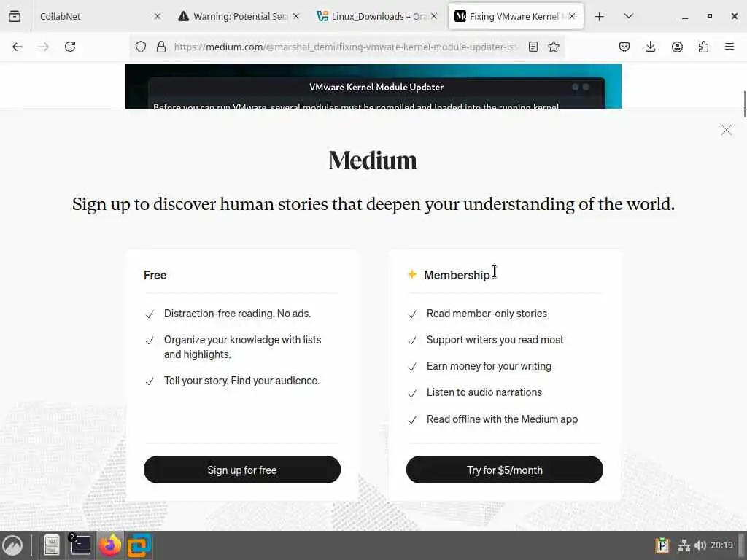Viewport: 747px width, 560px height.
Task: Expand the list all tabs chevron
Action: tap(628, 16)
